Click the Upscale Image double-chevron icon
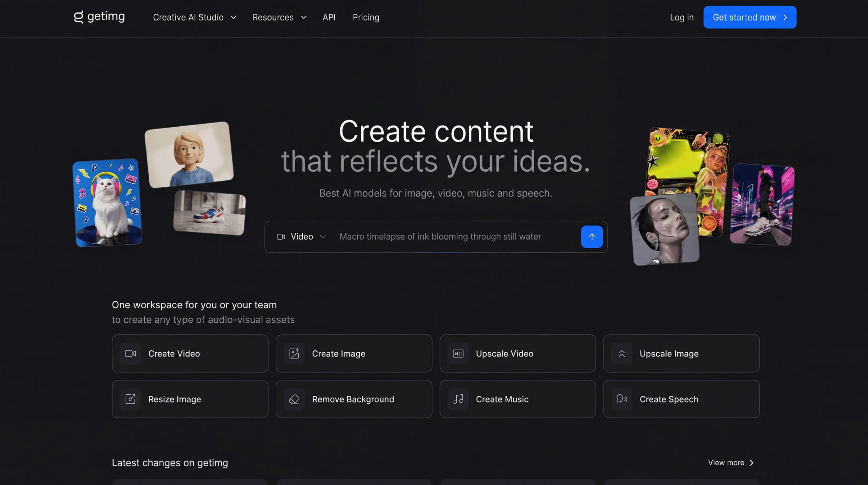The image size is (868, 485). tap(622, 353)
